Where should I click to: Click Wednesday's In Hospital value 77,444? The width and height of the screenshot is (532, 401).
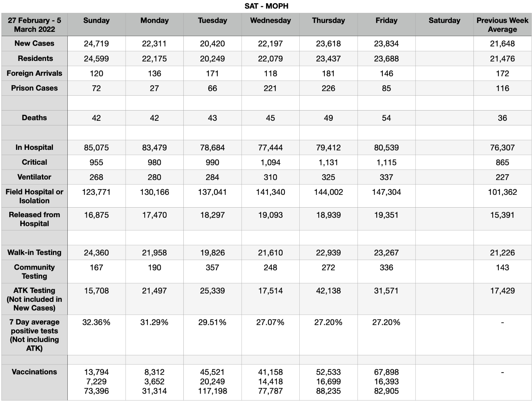270,147
